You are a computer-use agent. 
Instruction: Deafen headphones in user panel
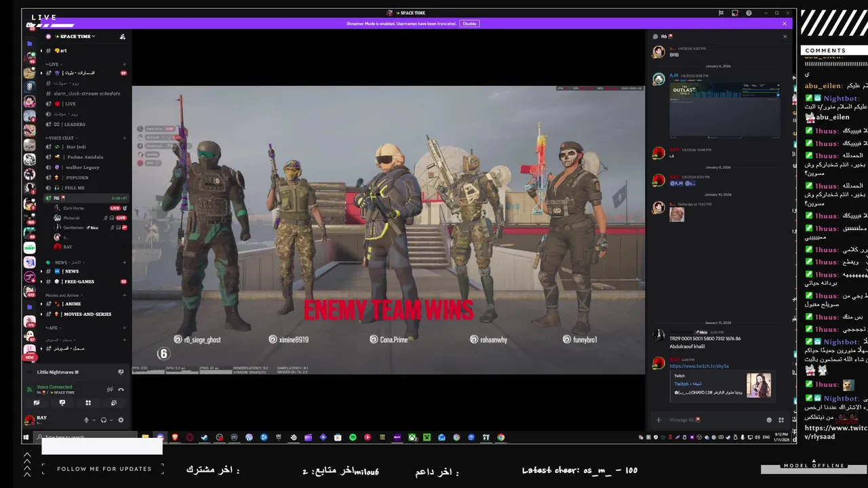coord(104,420)
